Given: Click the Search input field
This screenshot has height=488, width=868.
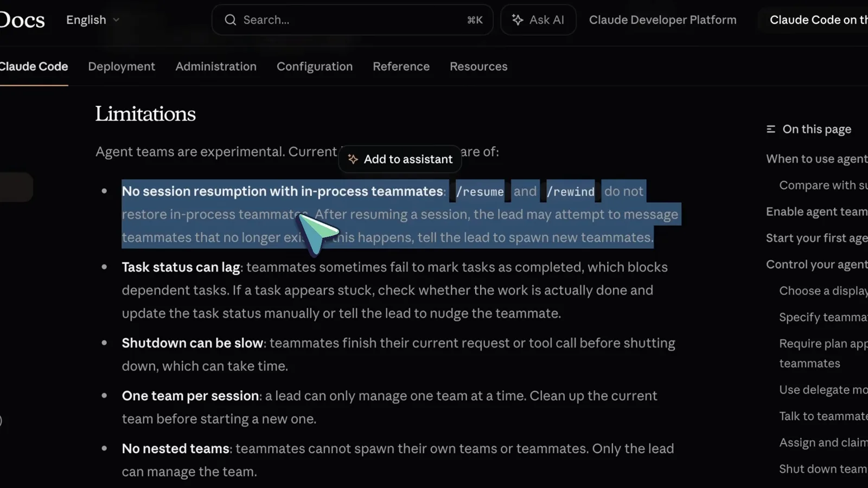Looking at the screenshot, I should (x=352, y=20).
